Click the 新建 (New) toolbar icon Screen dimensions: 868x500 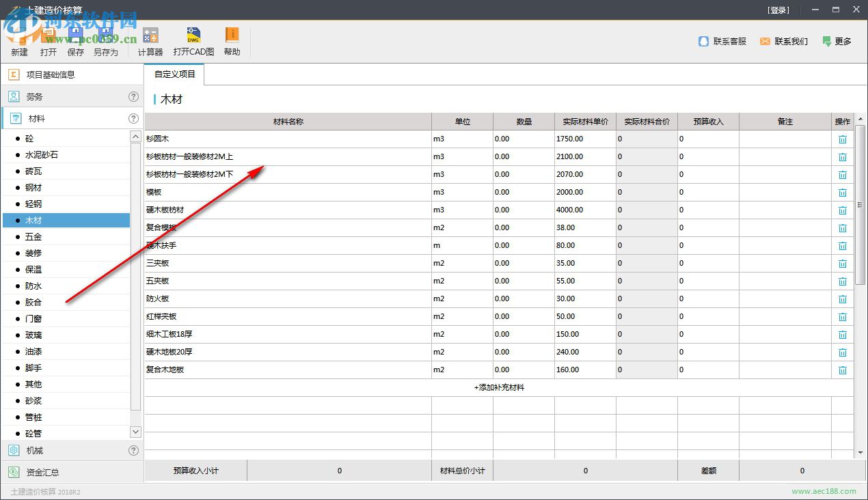coord(19,36)
